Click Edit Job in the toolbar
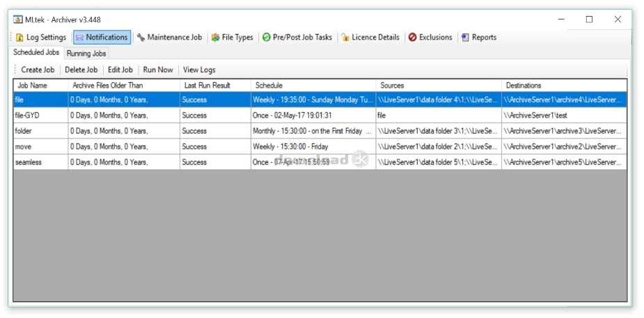 click(120, 70)
